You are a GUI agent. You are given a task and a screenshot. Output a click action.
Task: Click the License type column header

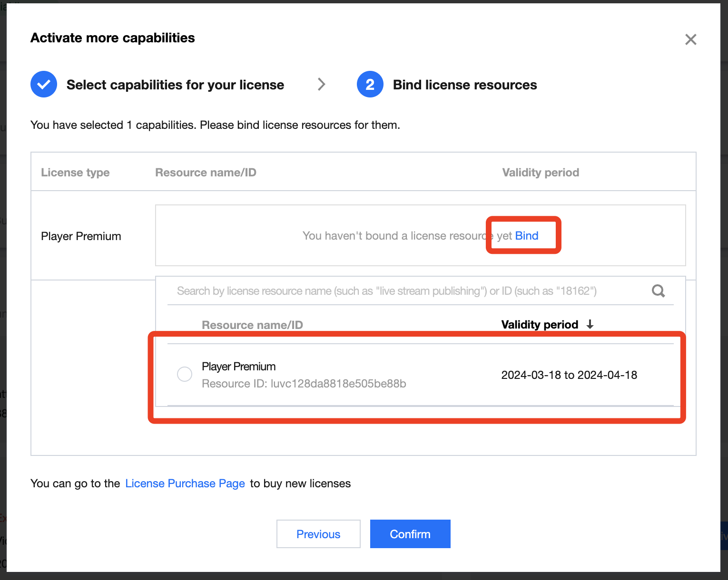point(75,173)
